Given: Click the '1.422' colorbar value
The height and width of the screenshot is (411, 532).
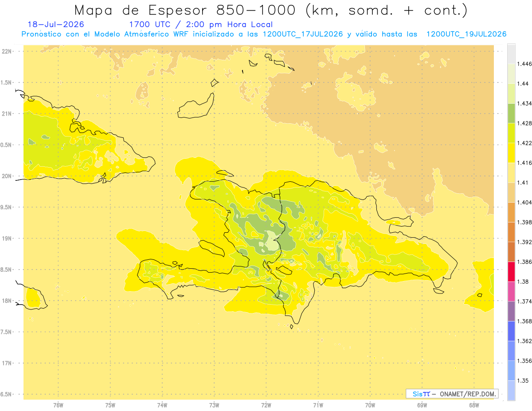Looking at the screenshot, I should pos(525,143).
